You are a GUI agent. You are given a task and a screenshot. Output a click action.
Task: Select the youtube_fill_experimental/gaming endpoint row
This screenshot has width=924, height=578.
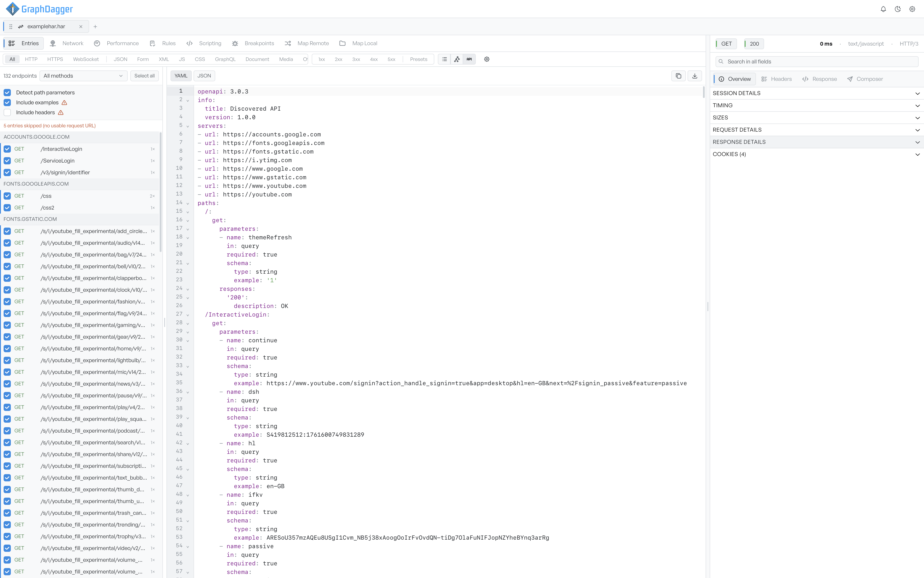pos(80,325)
